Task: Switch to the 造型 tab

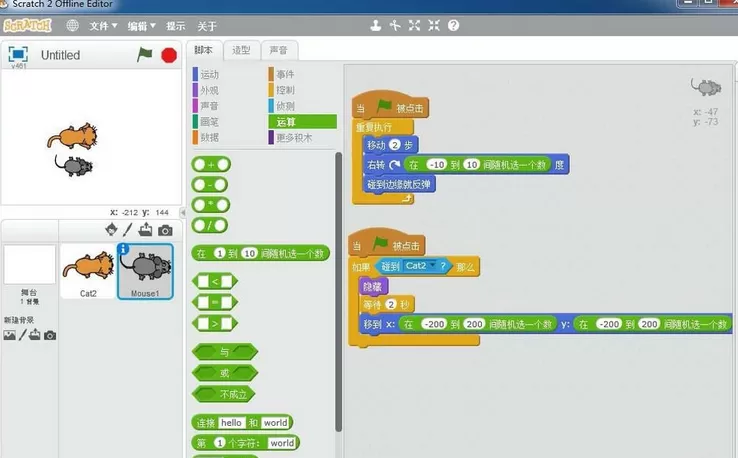Action: click(241, 50)
